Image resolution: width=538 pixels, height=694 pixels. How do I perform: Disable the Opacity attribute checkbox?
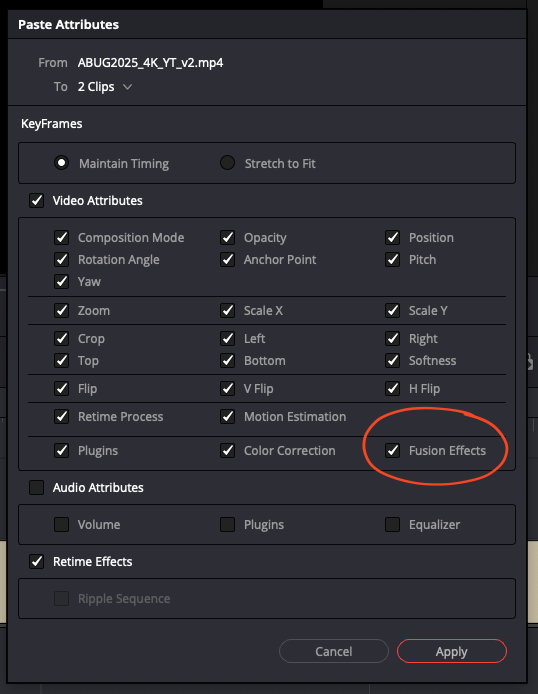pos(227,238)
